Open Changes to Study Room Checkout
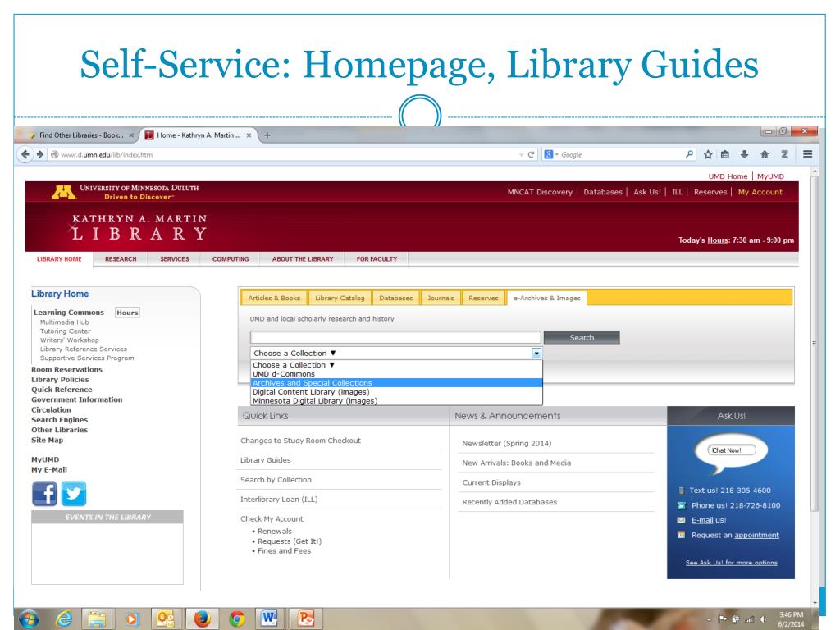The height and width of the screenshot is (630, 840). click(300, 441)
